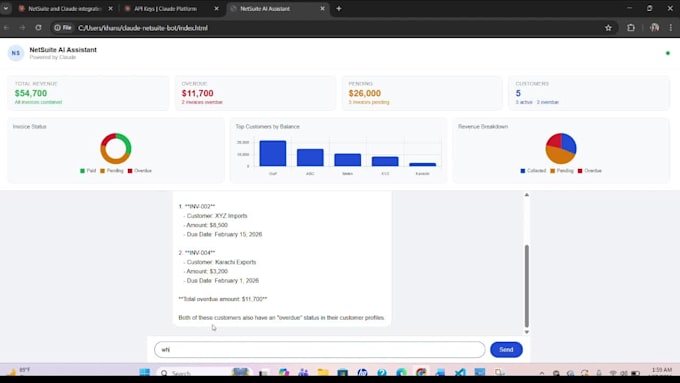Click the Overdue legend under Revenue Breakdown
Viewport: 680px width, 383px height.
click(x=590, y=171)
